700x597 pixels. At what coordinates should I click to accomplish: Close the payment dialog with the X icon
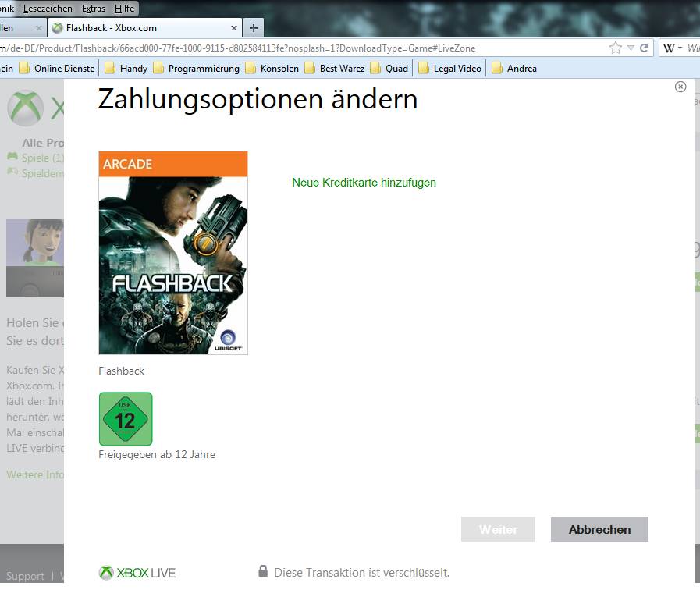[x=680, y=87]
